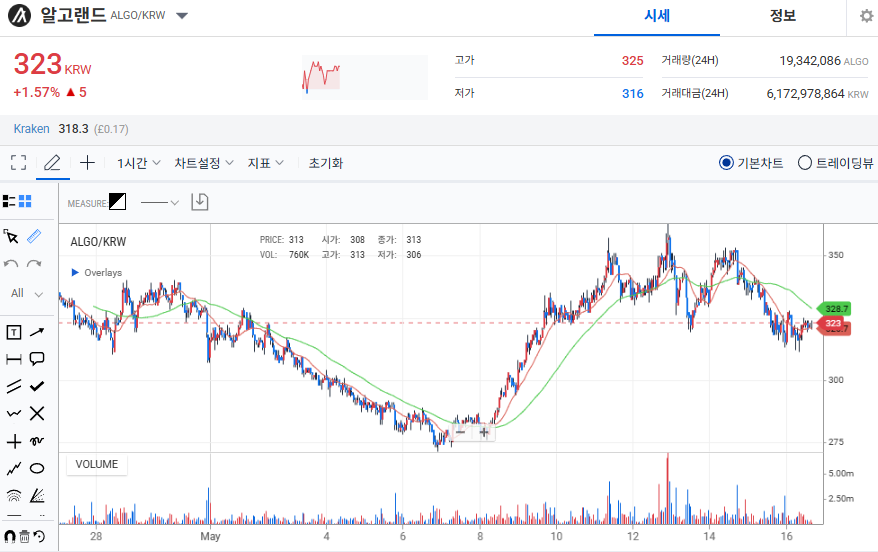Screen dimensions: 878x552
Task: Delete drawings with the trash icon
Action: click(25, 536)
